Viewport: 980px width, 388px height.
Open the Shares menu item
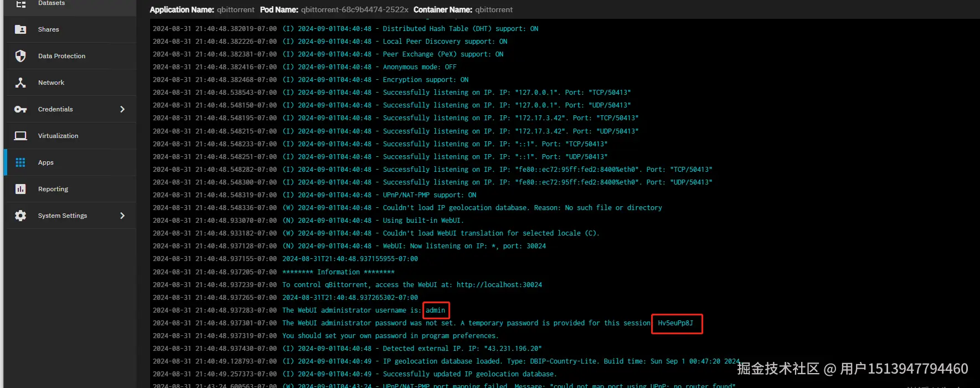(x=48, y=29)
